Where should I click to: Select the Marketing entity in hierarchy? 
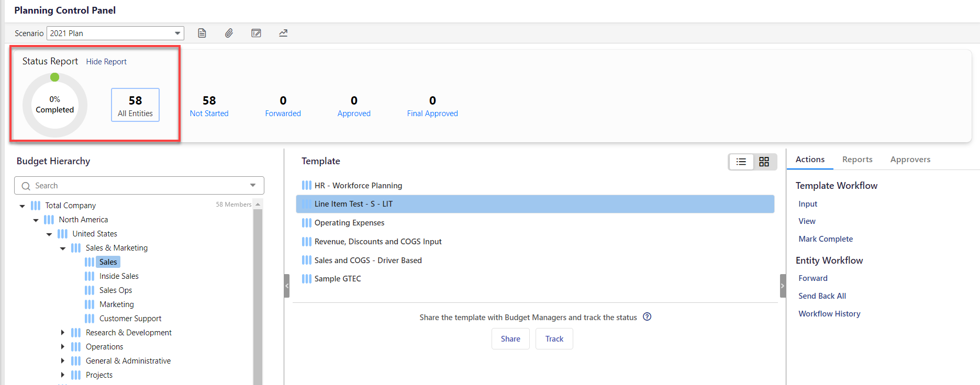[x=117, y=304]
